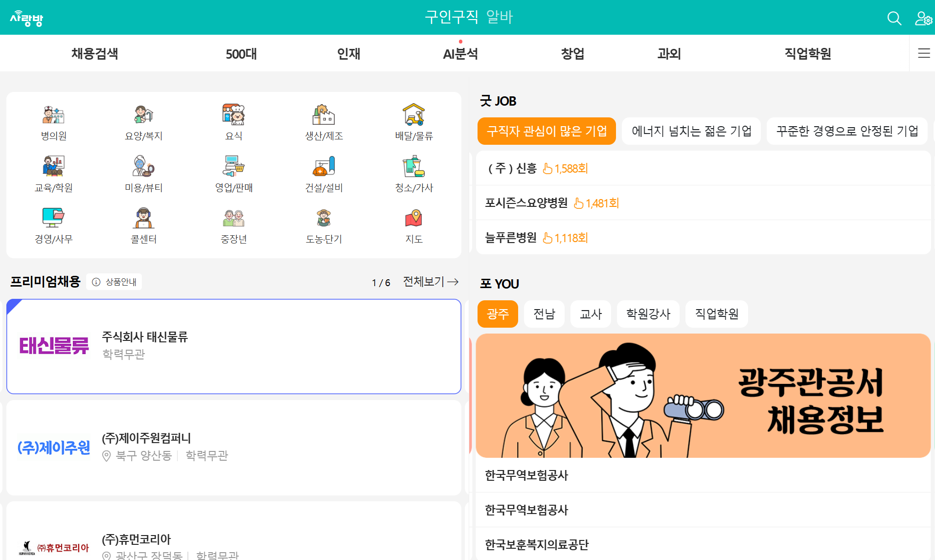Select the 경영/사무 category icon
This screenshot has width=935, height=560.
[x=53, y=218]
